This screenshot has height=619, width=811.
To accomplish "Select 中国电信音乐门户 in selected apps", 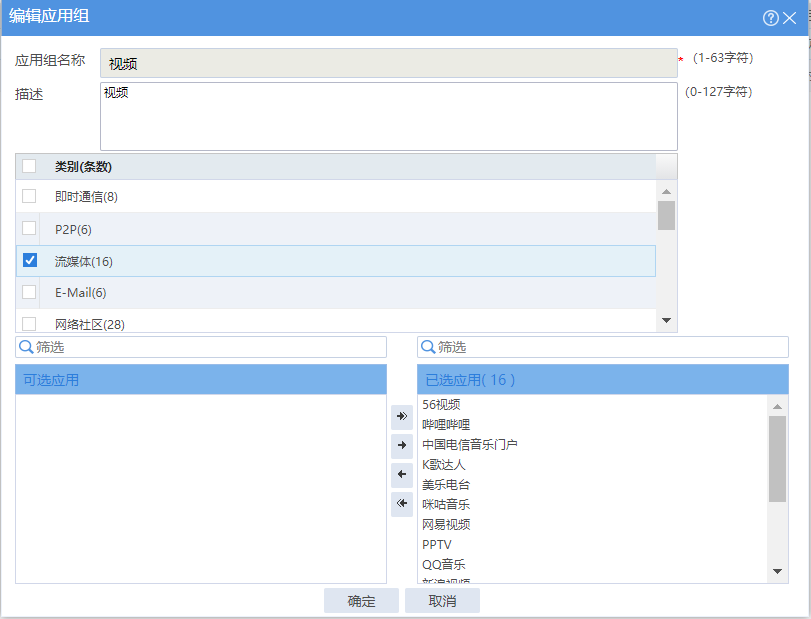I will (x=470, y=445).
